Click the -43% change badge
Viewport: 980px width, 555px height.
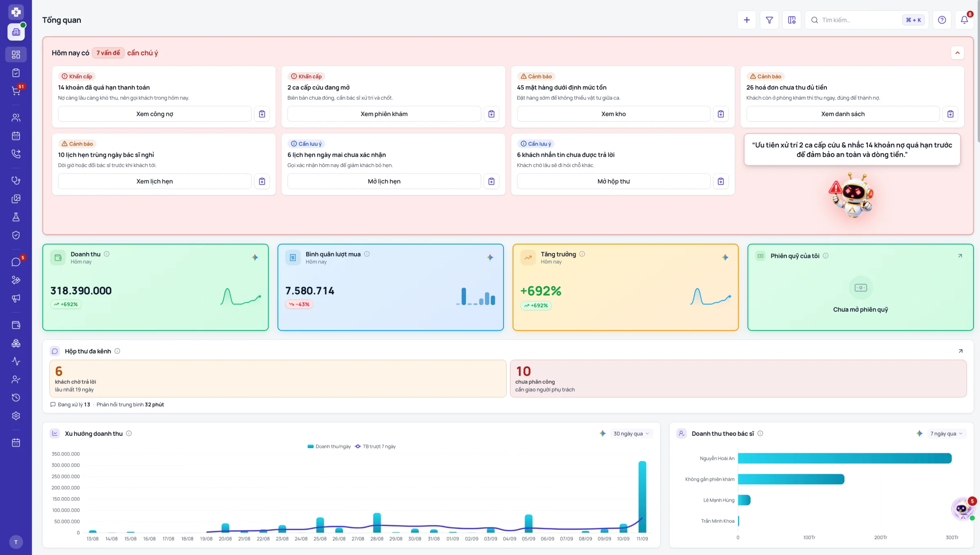tap(299, 304)
